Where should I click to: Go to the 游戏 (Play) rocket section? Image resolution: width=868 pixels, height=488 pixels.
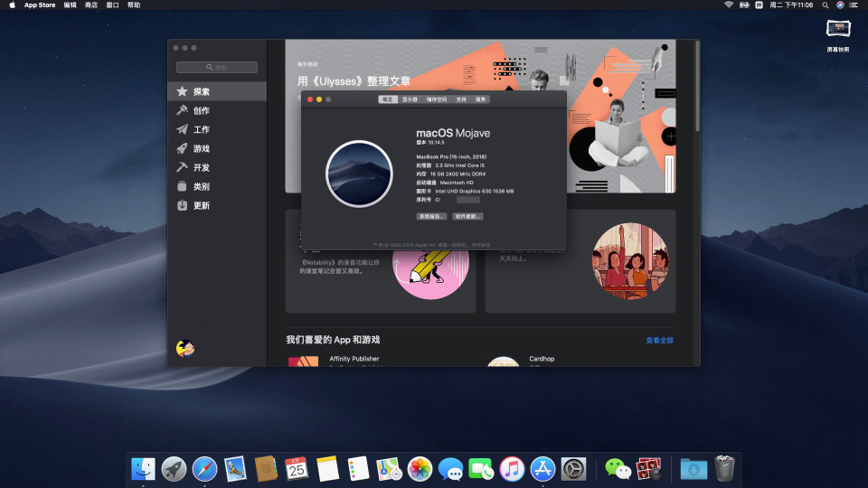(217, 148)
